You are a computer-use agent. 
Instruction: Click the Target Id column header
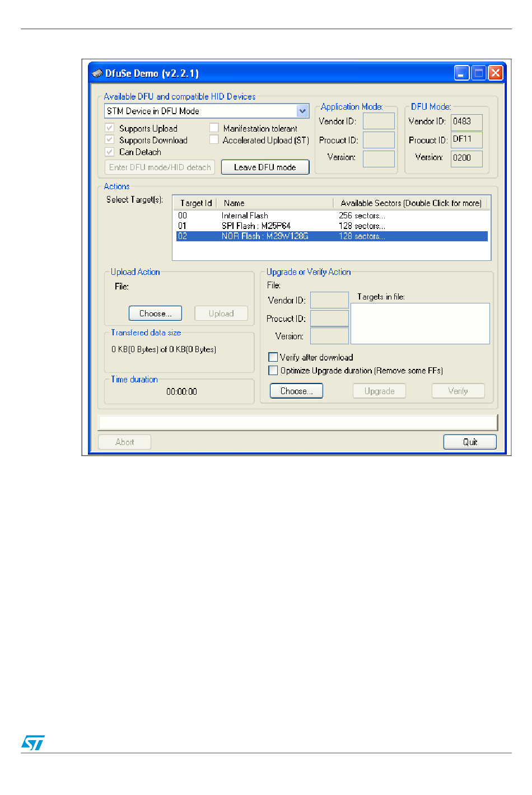[x=195, y=203]
